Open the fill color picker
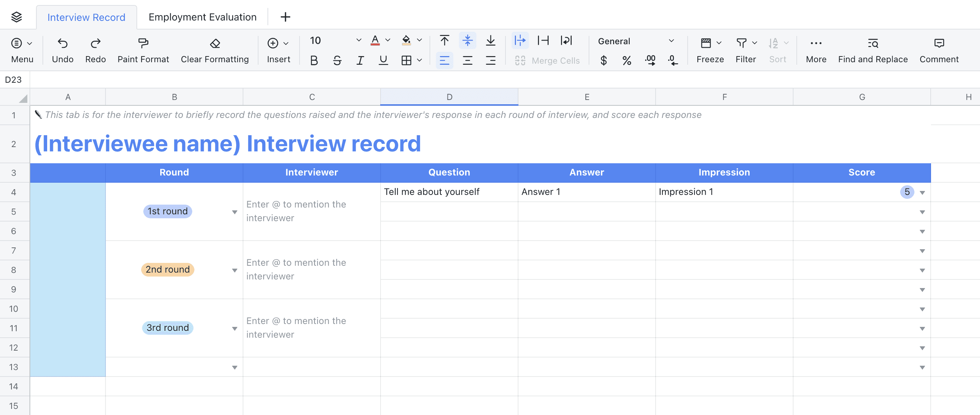The image size is (980, 415). click(x=406, y=40)
